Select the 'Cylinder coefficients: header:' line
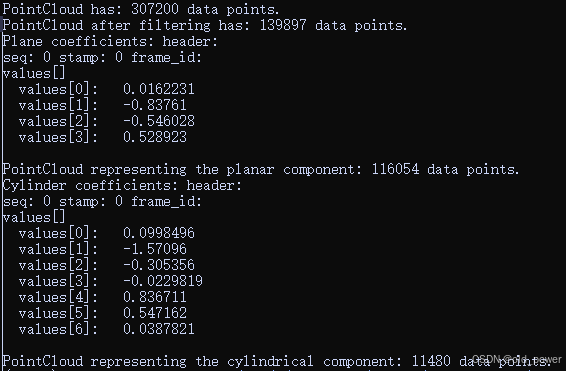 pyautogui.click(x=122, y=185)
